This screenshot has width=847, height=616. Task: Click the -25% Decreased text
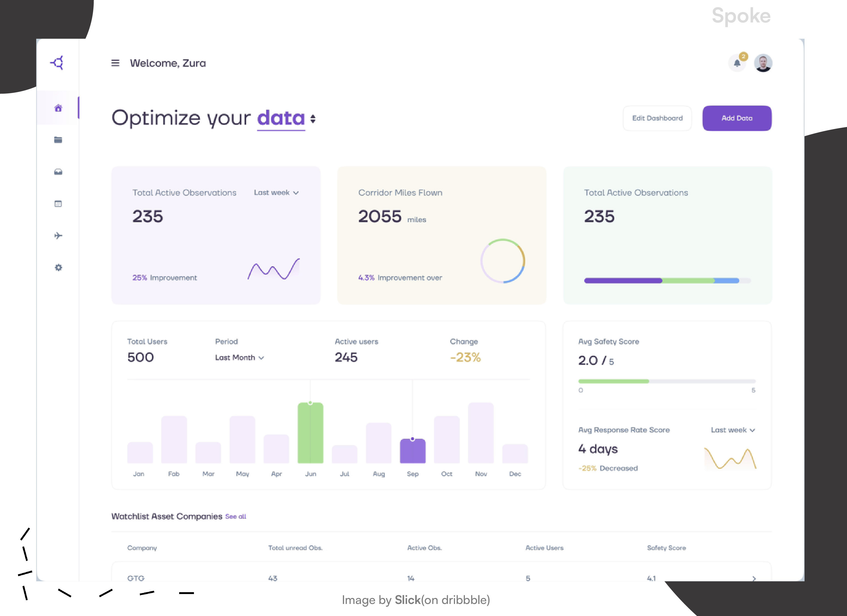pyautogui.click(x=608, y=468)
